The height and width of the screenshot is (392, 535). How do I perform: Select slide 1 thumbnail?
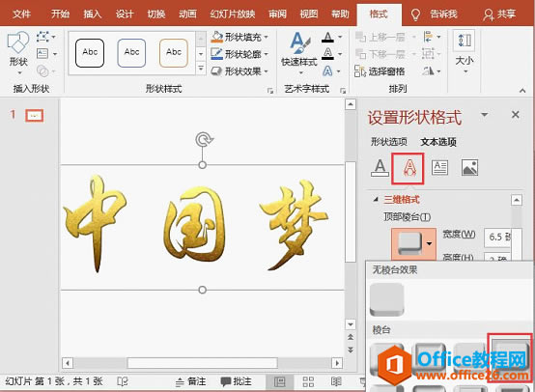pyautogui.click(x=35, y=116)
